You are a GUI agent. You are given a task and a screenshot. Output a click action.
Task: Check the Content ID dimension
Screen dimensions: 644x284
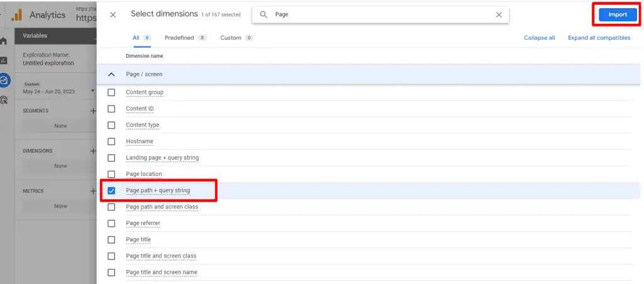pyautogui.click(x=111, y=109)
